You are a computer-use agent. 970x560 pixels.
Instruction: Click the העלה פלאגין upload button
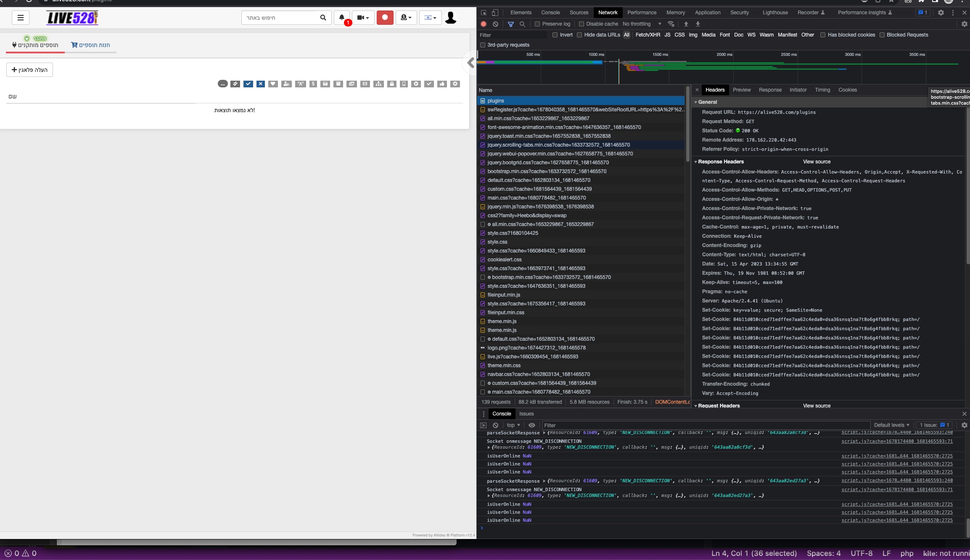[29, 69]
